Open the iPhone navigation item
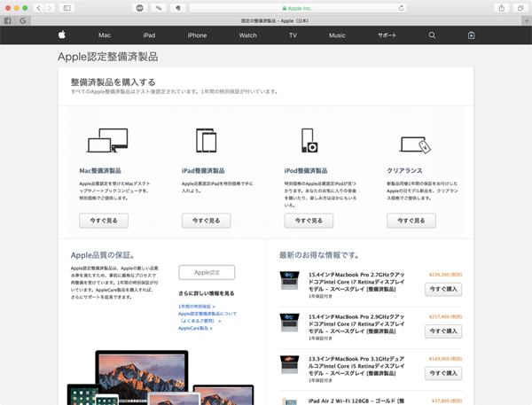The image size is (532, 405). (x=197, y=35)
